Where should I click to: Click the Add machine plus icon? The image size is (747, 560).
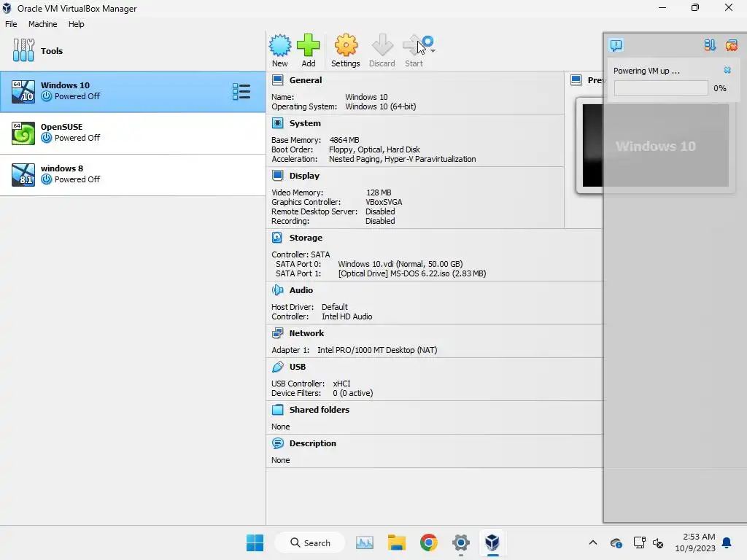pyautogui.click(x=309, y=45)
